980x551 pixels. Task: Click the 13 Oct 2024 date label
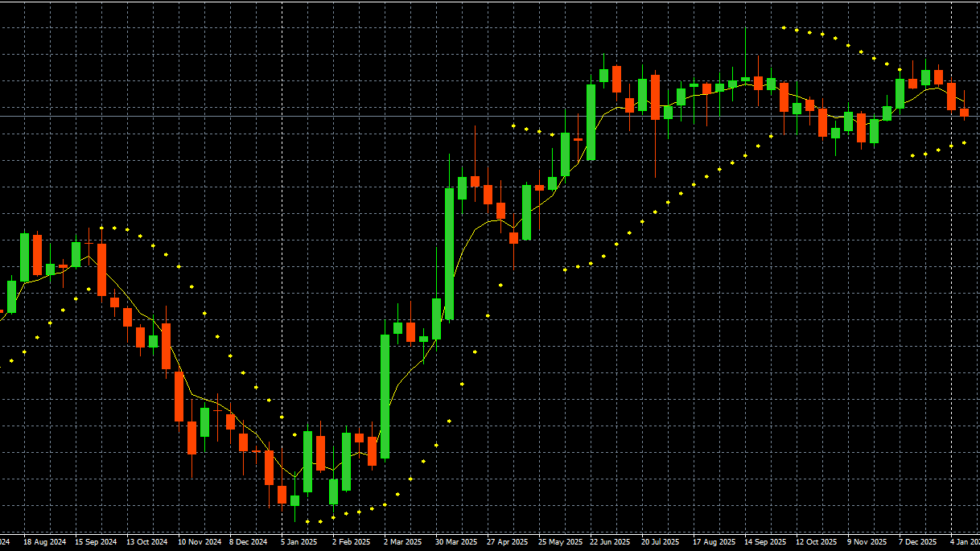(146, 542)
